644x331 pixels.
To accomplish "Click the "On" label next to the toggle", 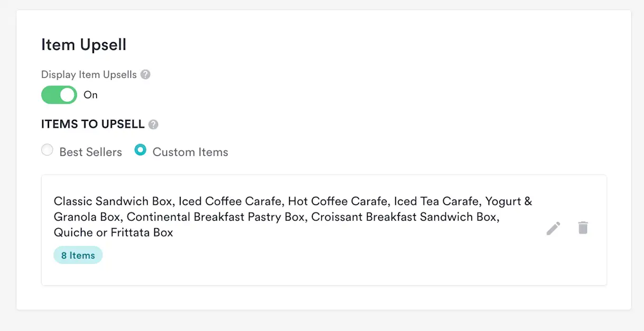I will click(91, 95).
